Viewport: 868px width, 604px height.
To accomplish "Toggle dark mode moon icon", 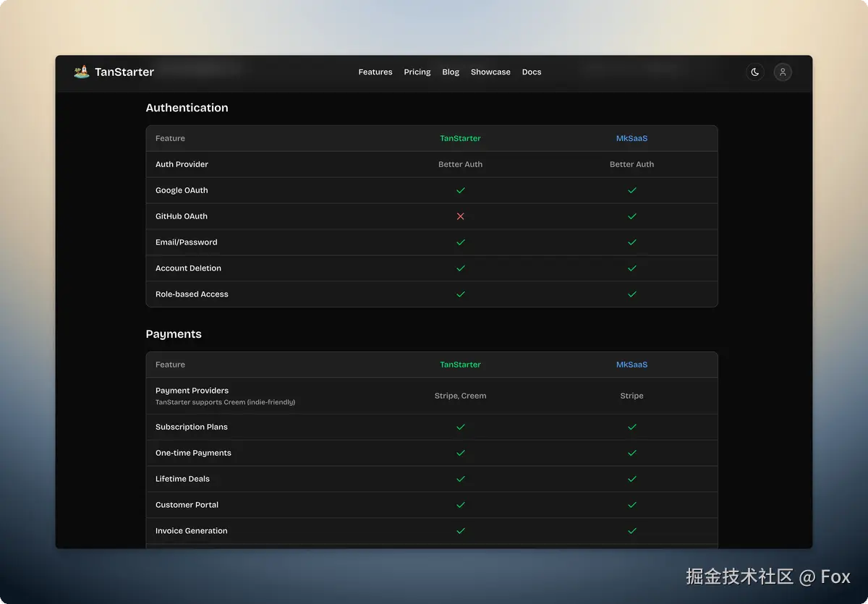I will 755,72.
